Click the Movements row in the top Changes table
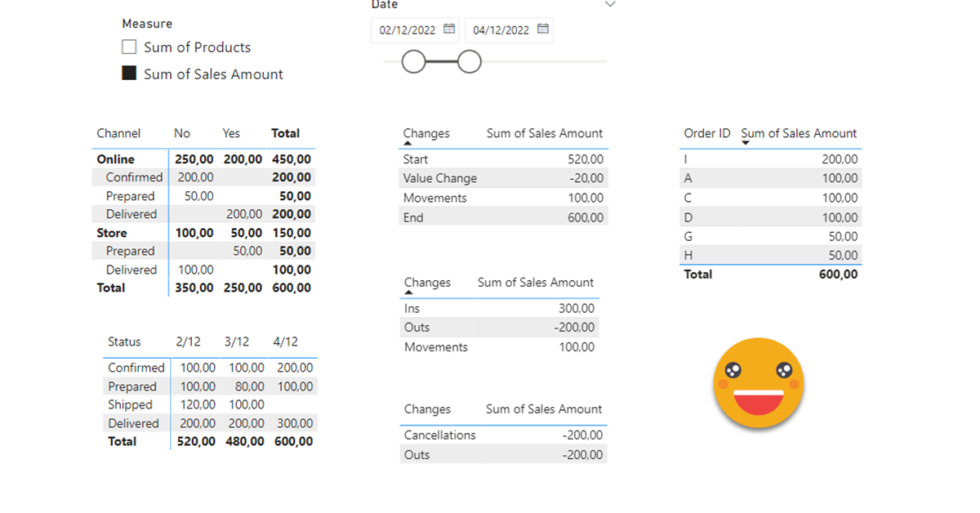 (x=434, y=197)
